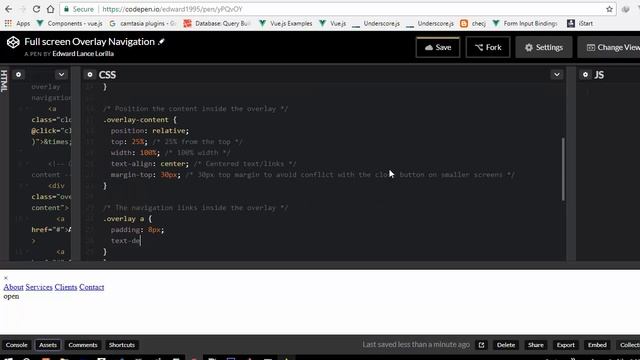Open Vue.js bookmark
Image resolution: width=640 pixels, height=360 pixels.
click(333, 24)
